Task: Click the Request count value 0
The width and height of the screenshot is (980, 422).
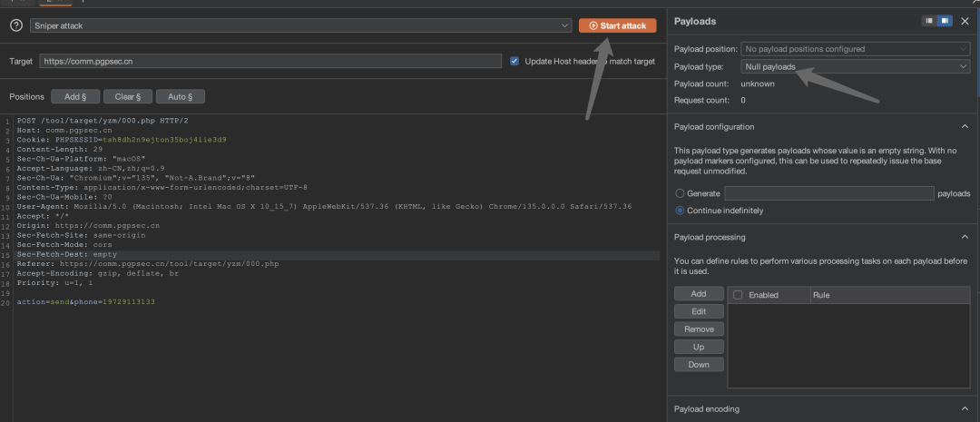Action: (x=743, y=100)
